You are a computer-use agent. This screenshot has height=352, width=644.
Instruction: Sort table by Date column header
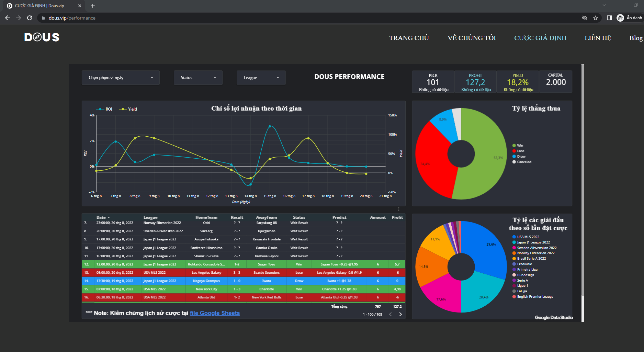(101, 217)
